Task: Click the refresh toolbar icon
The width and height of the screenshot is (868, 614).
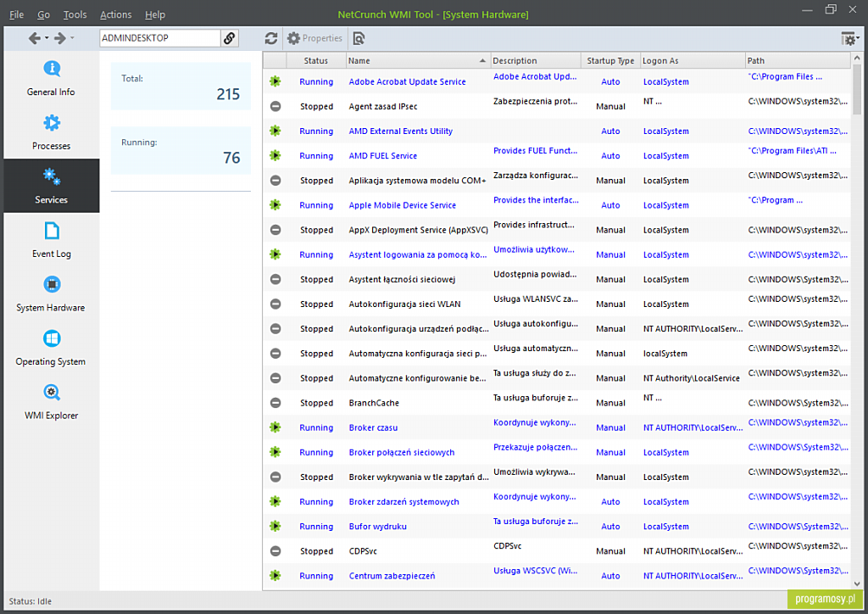Action: (270, 38)
